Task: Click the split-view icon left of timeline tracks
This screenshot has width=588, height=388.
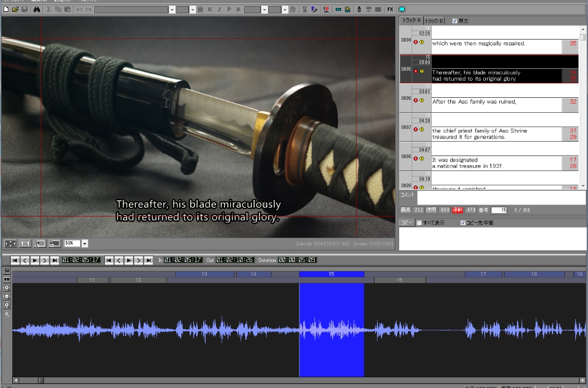Action: pyautogui.click(x=7, y=280)
